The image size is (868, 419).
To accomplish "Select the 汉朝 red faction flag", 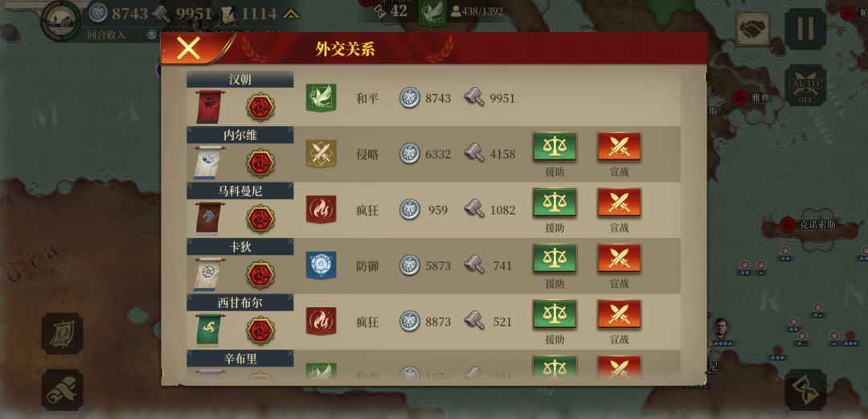I will click(x=209, y=106).
